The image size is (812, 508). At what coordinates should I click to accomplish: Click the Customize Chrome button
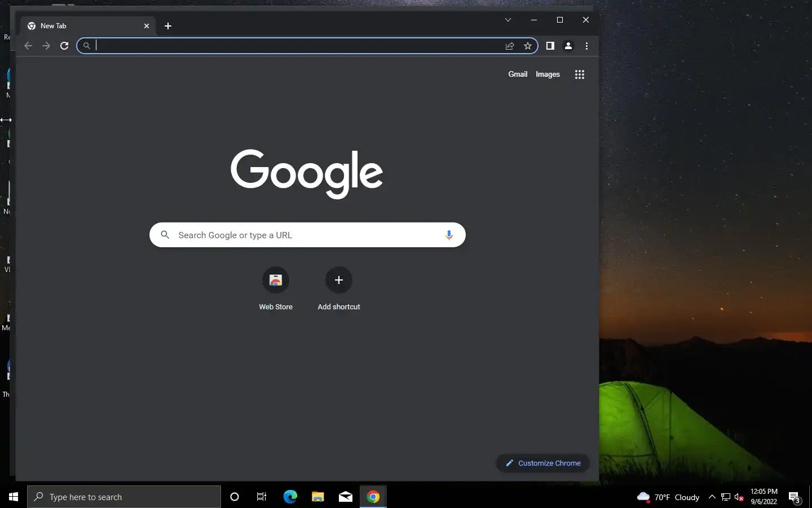point(542,463)
